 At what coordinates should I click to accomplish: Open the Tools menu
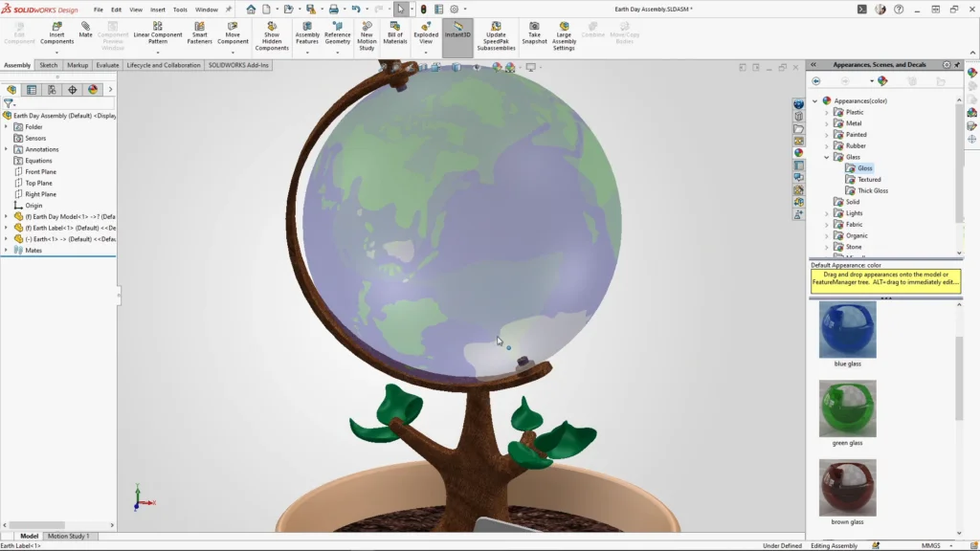pos(180,10)
